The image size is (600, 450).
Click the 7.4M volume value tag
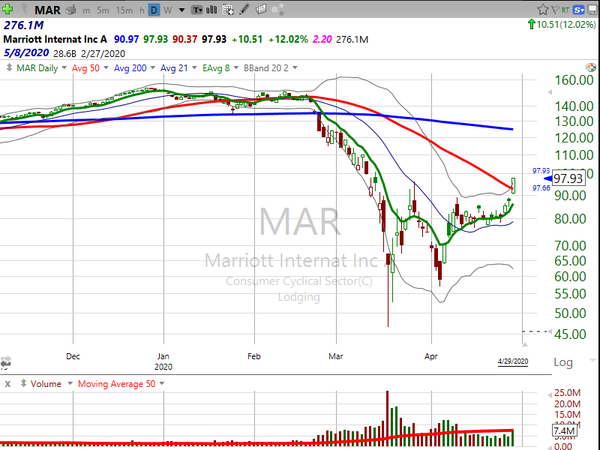tap(564, 431)
